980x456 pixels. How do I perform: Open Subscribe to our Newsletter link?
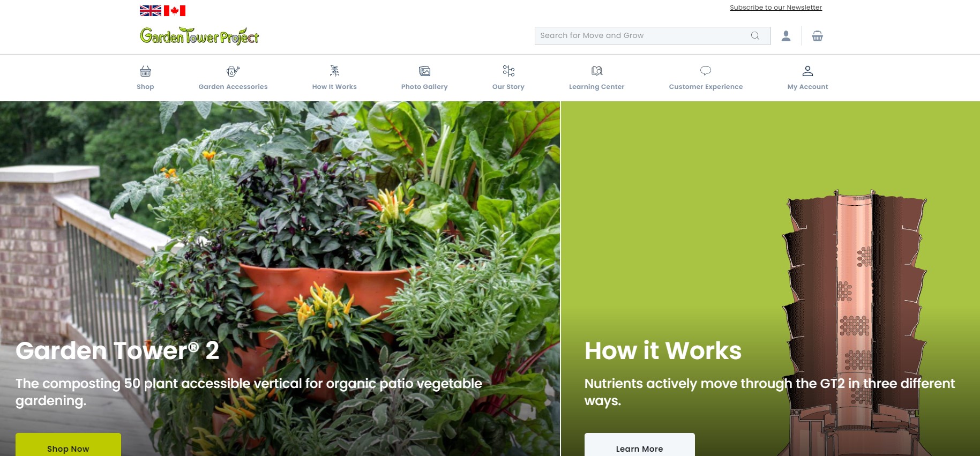click(x=776, y=8)
